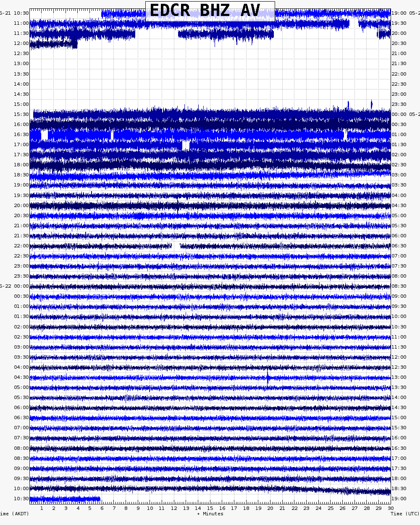Click the 16:30 AKDT time label
The image size is (420, 525).
21,135
